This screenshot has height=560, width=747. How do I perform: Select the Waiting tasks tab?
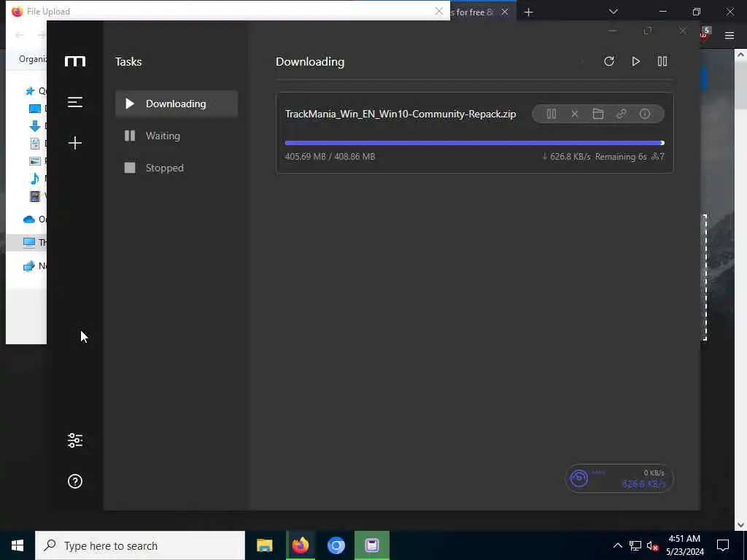(177, 136)
